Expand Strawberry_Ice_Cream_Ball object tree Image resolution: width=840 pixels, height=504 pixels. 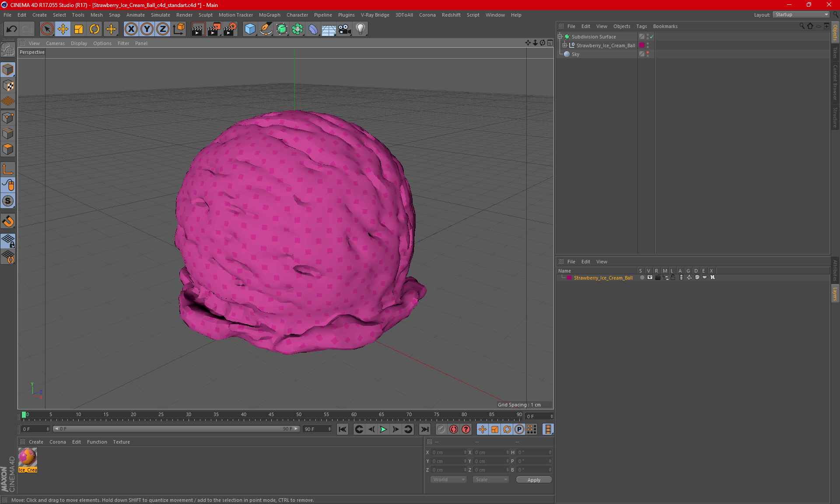click(565, 45)
